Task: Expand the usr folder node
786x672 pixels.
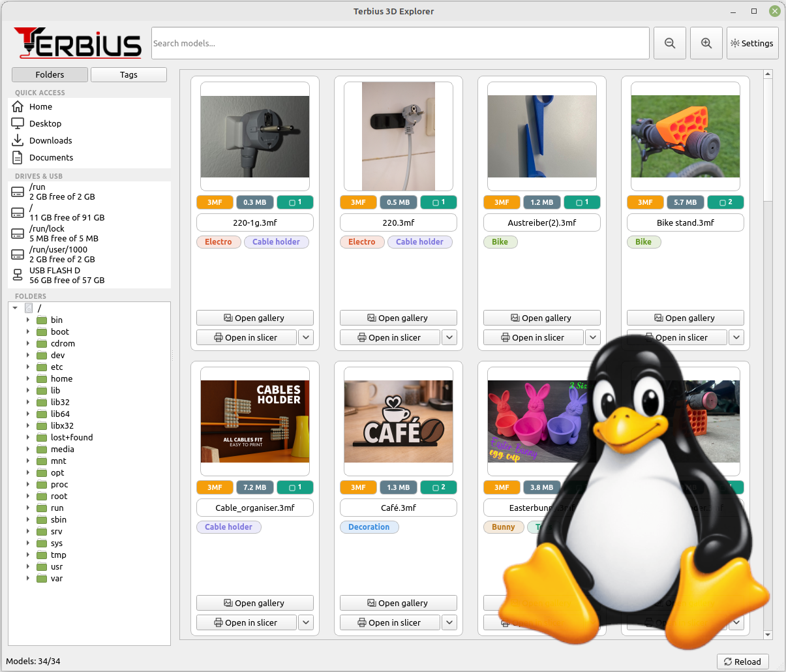Action: pos(27,566)
